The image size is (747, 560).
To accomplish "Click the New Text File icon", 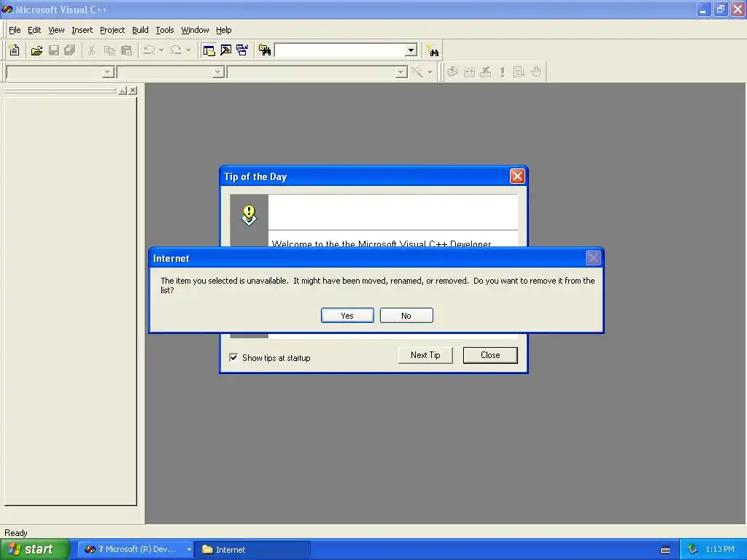I will [15, 50].
